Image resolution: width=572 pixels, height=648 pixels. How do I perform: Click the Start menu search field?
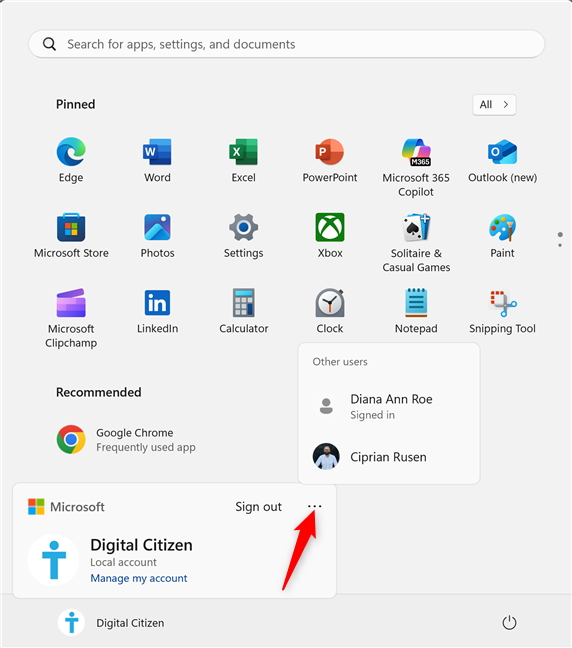pos(286,44)
